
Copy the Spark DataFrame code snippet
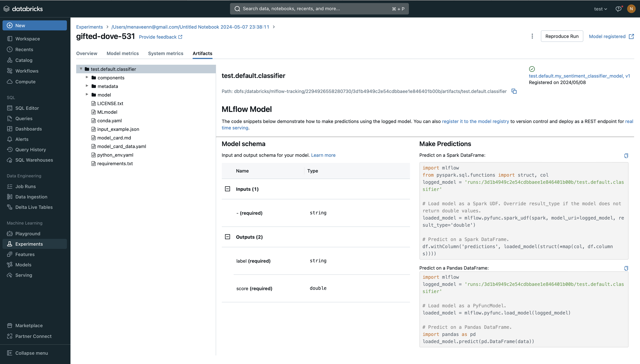coord(626,156)
